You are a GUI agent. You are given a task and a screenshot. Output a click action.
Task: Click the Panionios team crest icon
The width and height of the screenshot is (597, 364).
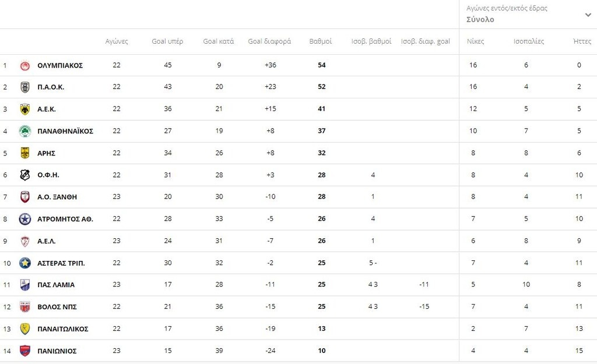tap(24, 351)
